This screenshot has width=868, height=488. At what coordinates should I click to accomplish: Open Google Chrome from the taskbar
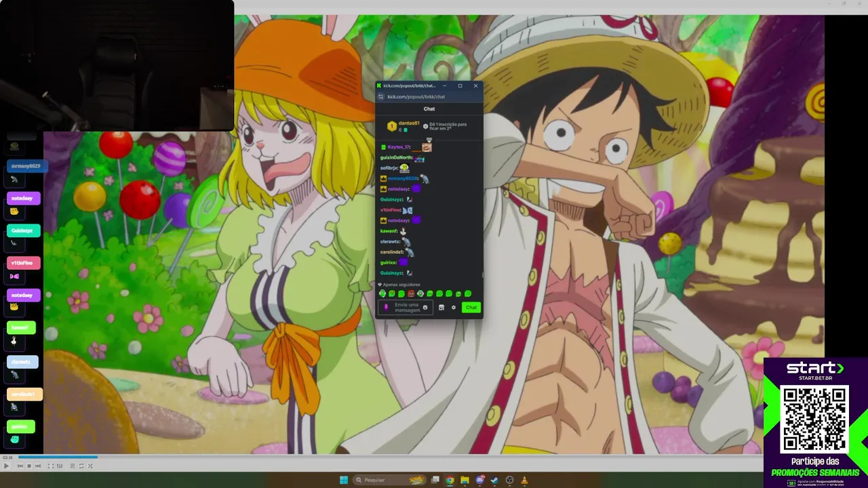click(450, 480)
